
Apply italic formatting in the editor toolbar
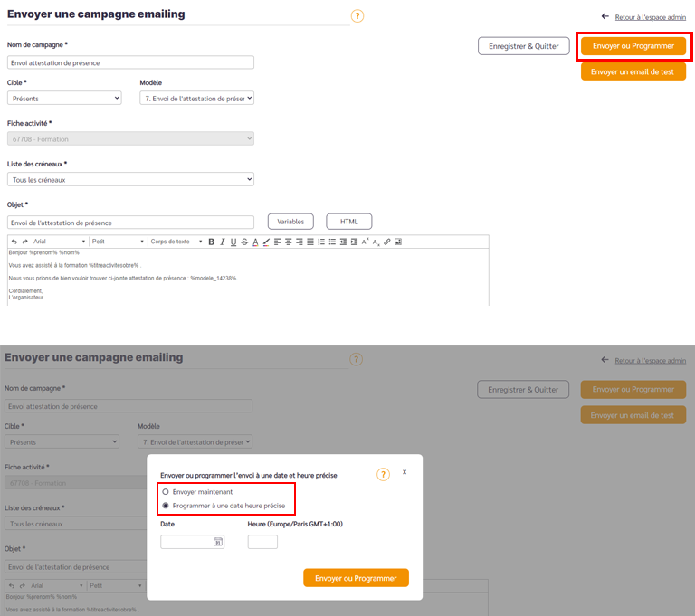223,242
